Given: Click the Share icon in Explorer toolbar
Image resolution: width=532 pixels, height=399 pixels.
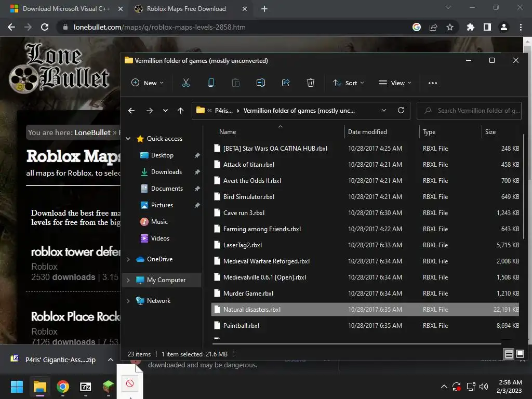Looking at the screenshot, I should (x=286, y=83).
